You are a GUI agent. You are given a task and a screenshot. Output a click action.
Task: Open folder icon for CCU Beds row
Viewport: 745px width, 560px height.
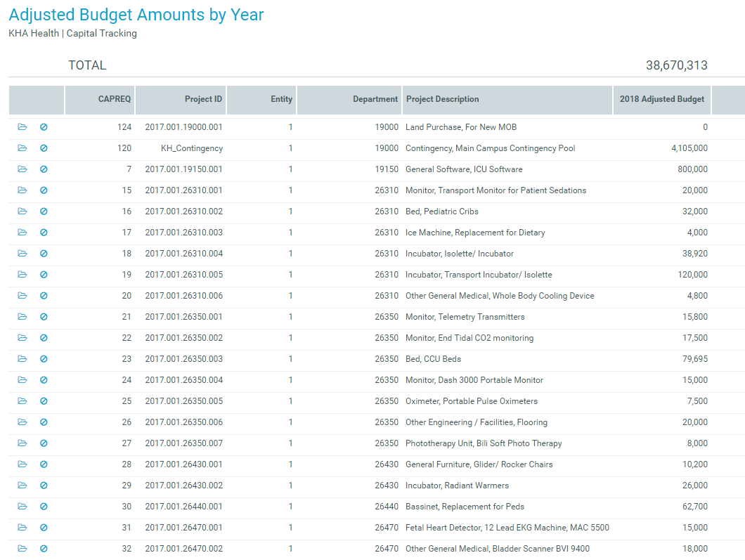tap(22, 358)
